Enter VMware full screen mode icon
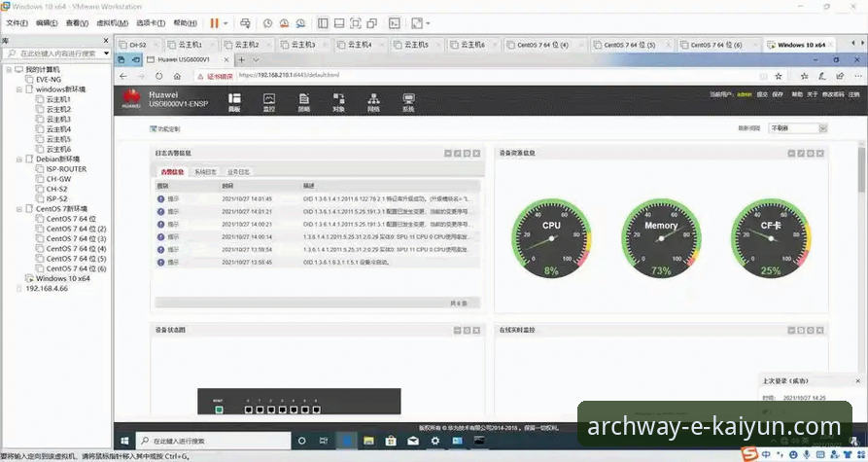The width and height of the screenshot is (868, 462). pos(356,22)
